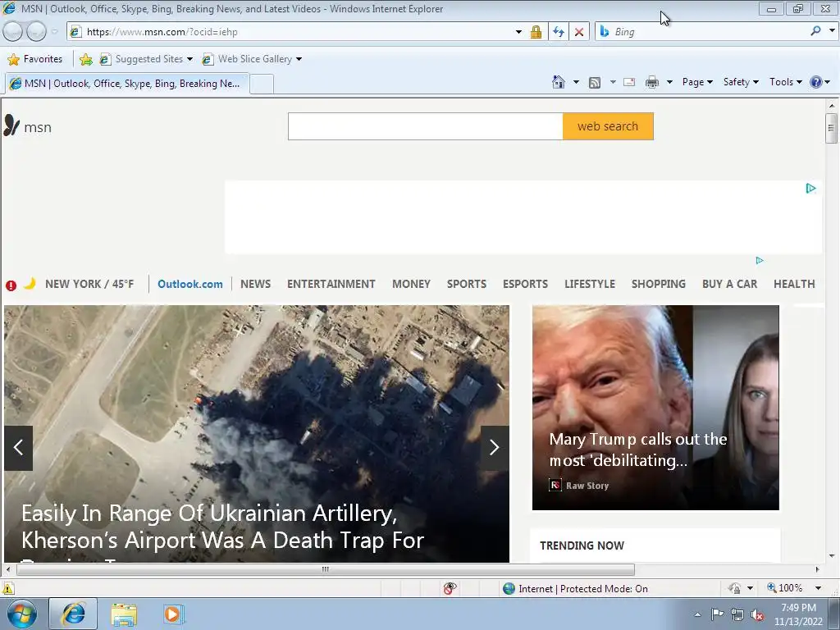
Task: Go to the next carousel slide
Action: pos(495,448)
